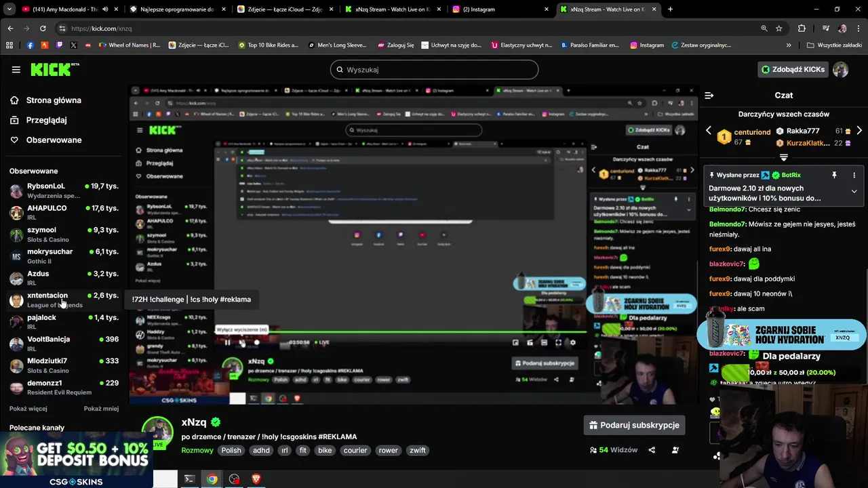Open pinned message three-dot options
868x488 pixels.
click(x=854, y=175)
